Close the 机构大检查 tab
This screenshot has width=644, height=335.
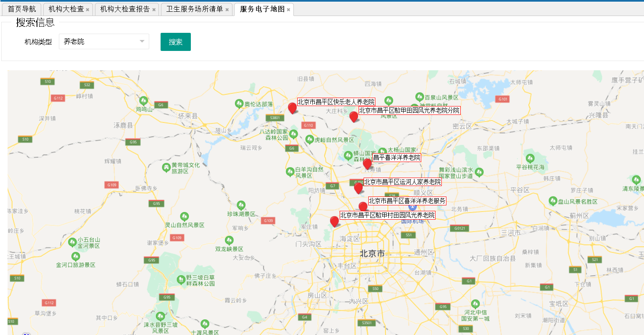(x=87, y=10)
